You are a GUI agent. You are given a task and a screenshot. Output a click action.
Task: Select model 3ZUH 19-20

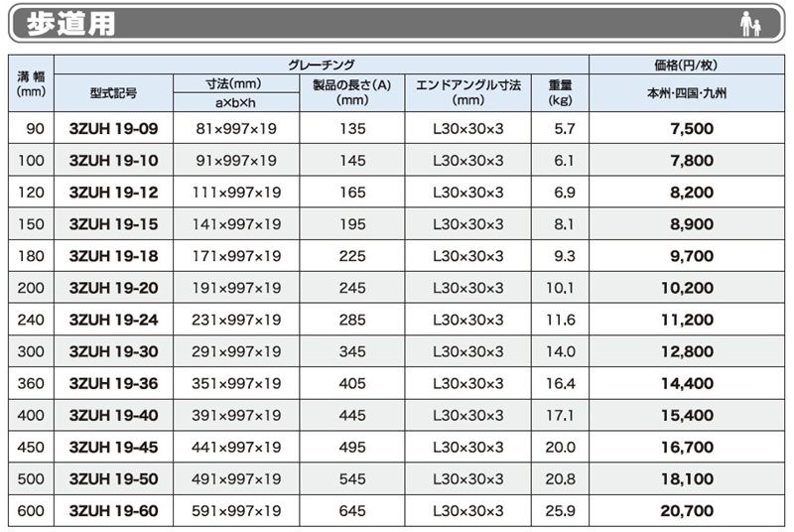point(113,288)
